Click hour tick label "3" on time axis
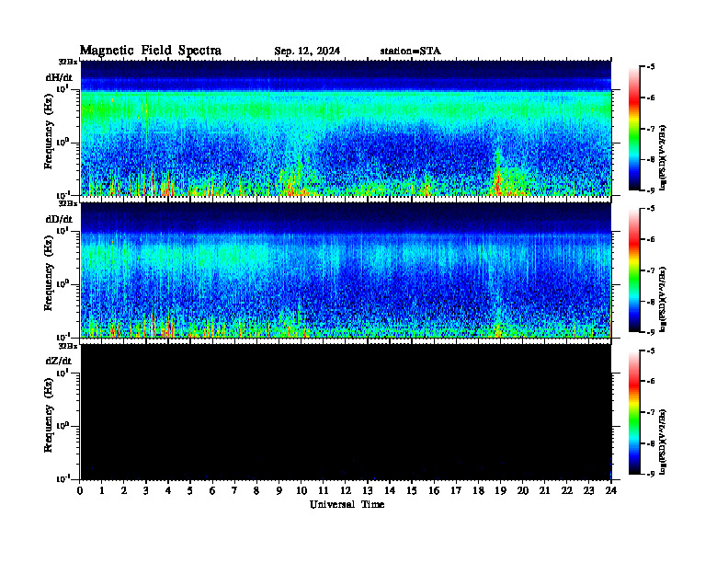The height and width of the screenshot is (563, 728). (146, 491)
